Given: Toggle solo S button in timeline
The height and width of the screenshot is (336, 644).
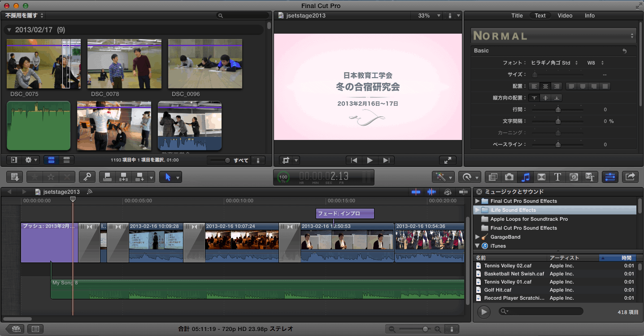Looking at the screenshot, I should coord(447,192).
